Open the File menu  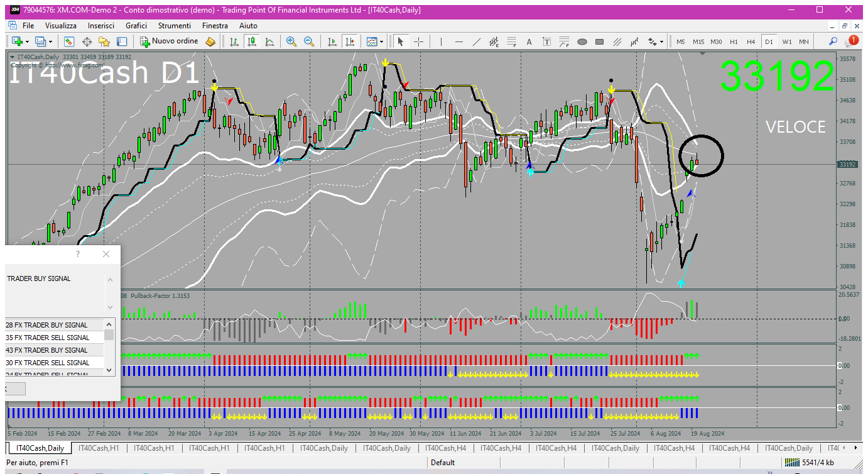point(28,26)
